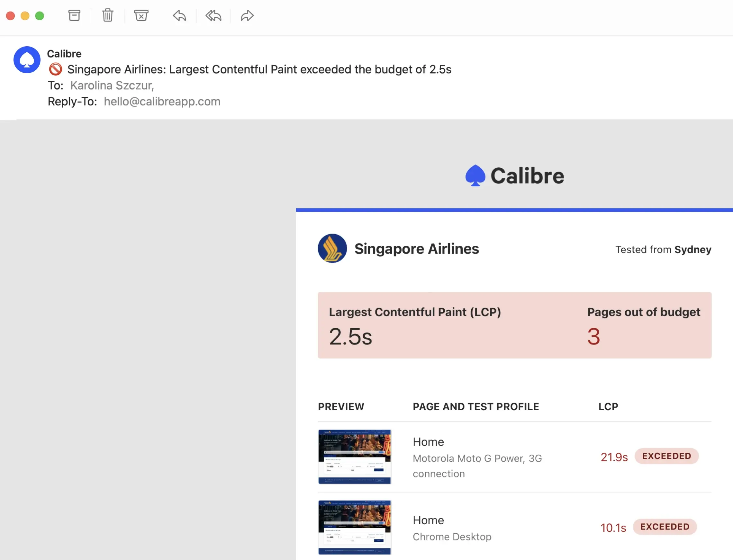
Task: Click the EXCEEDED badge next to 21.9s
Action: [666, 456]
